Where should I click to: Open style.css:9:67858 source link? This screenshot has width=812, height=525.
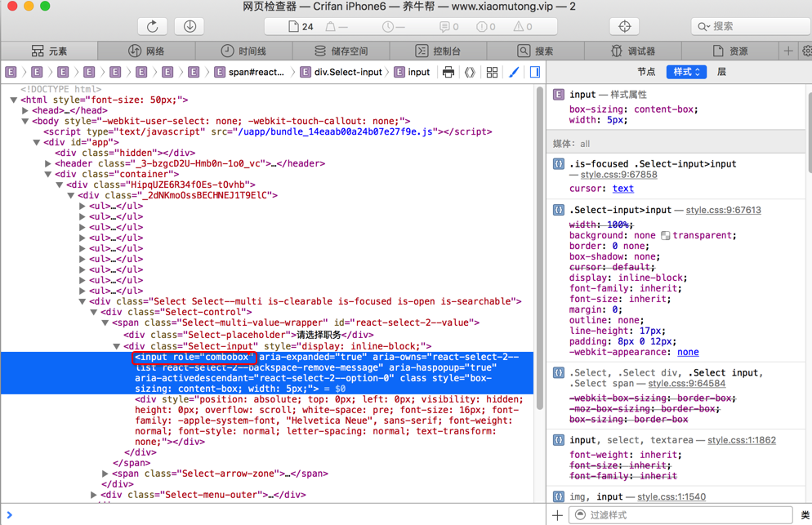tap(619, 175)
